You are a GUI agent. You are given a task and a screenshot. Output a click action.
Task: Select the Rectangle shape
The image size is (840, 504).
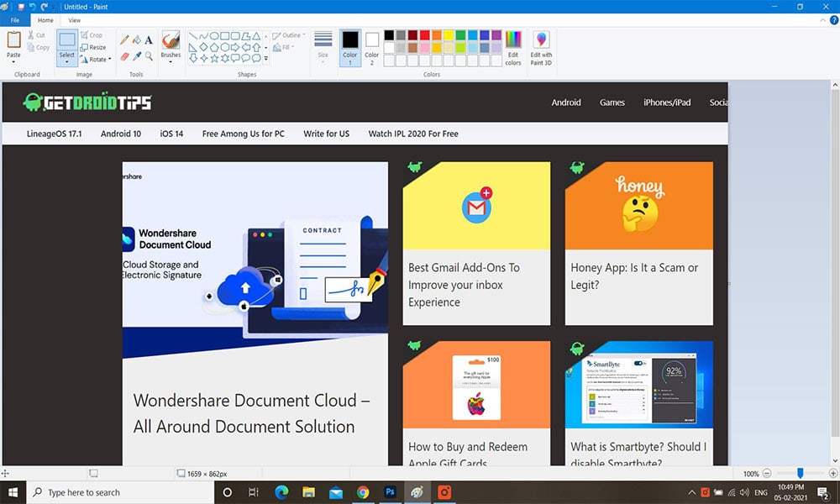(225, 36)
